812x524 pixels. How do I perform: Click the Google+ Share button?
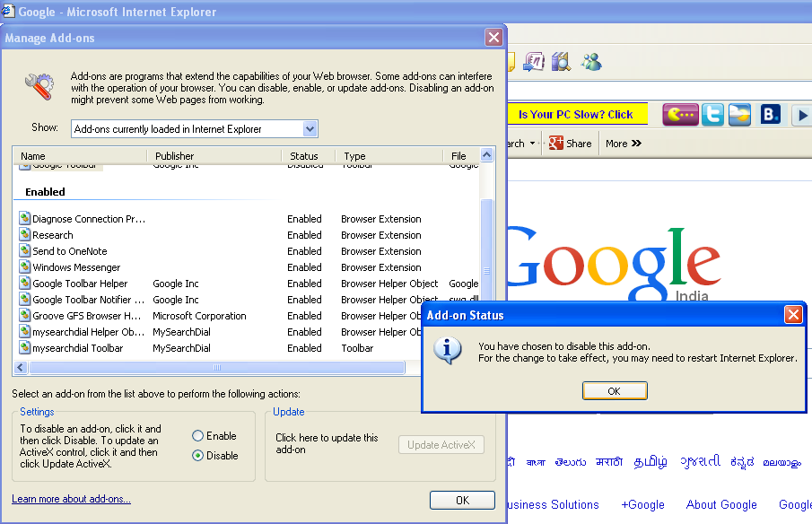[x=570, y=144]
